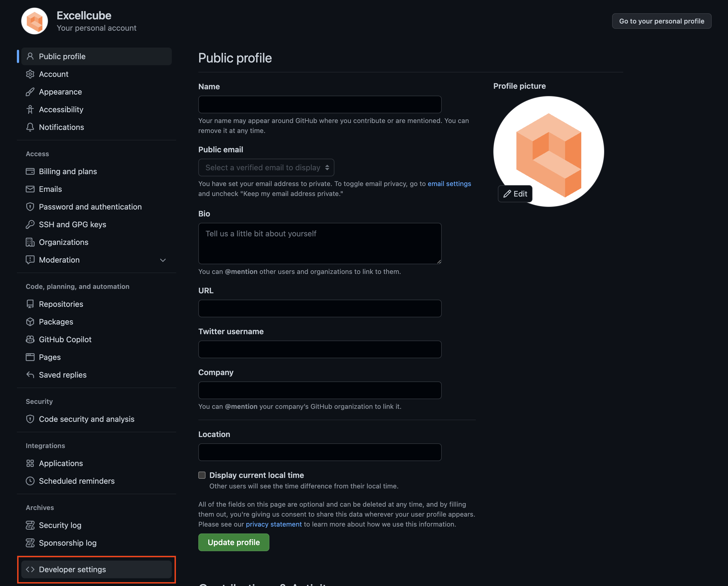Click the Excellcube avatar logo at top
This screenshot has height=586, width=728.
click(x=35, y=21)
